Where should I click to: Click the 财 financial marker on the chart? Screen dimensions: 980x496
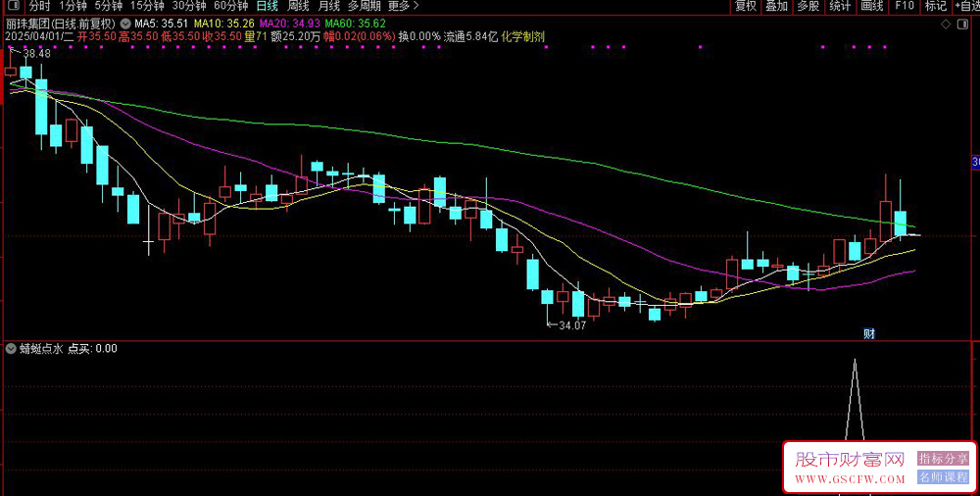click(869, 333)
